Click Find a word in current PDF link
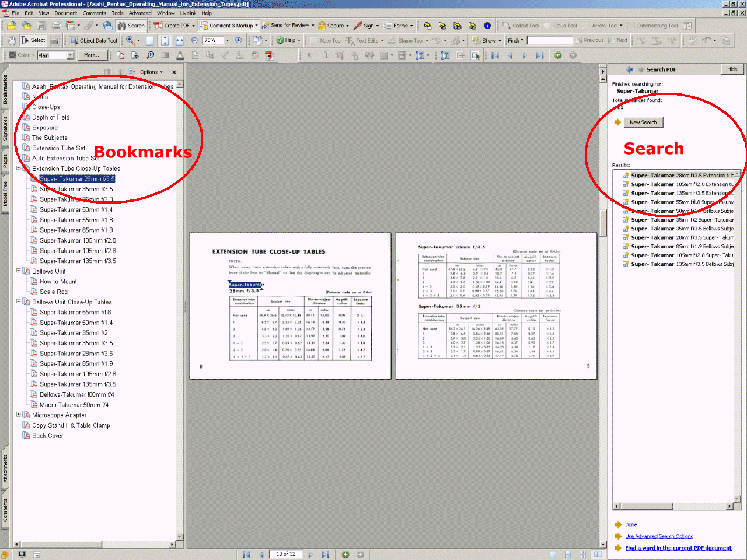 (x=678, y=548)
